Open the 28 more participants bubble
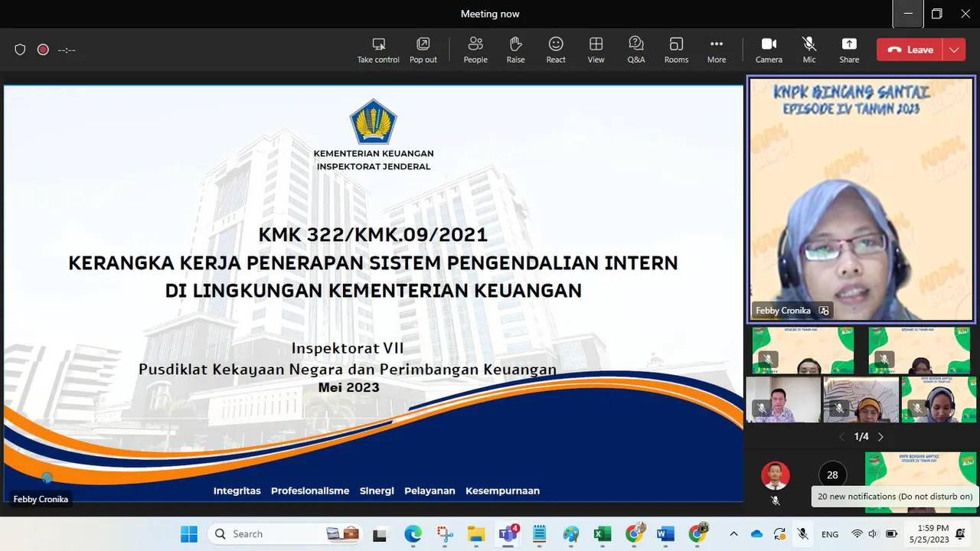980x551 pixels. [832, 475]
